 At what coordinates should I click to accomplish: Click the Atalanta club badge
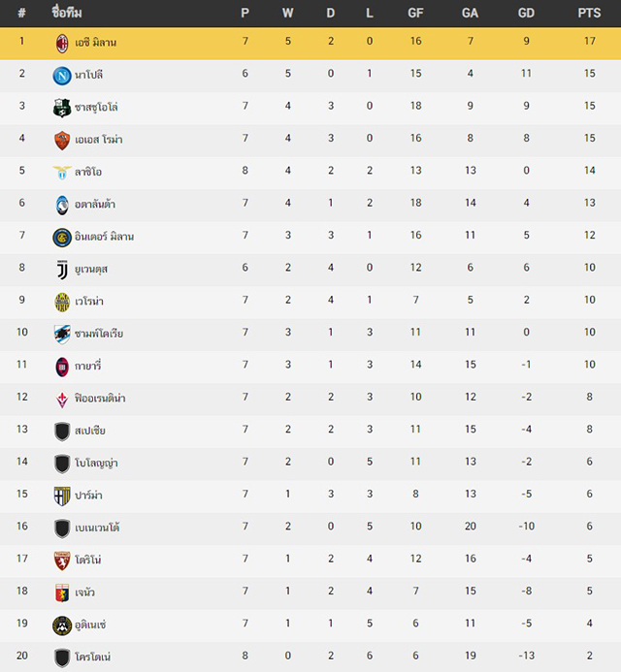(62, 206)
